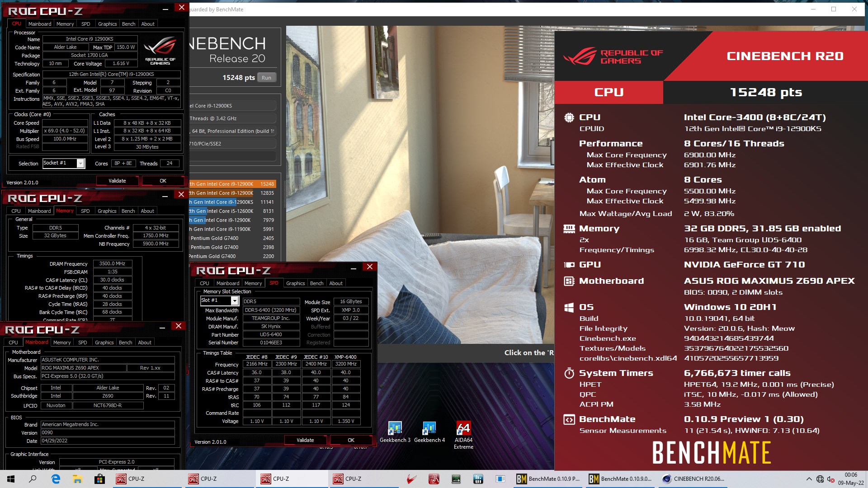Viewport: 868px width, 488px height.
Task: Open AIDA64 Extreme desktop shortcut
Action: (463, 436)
